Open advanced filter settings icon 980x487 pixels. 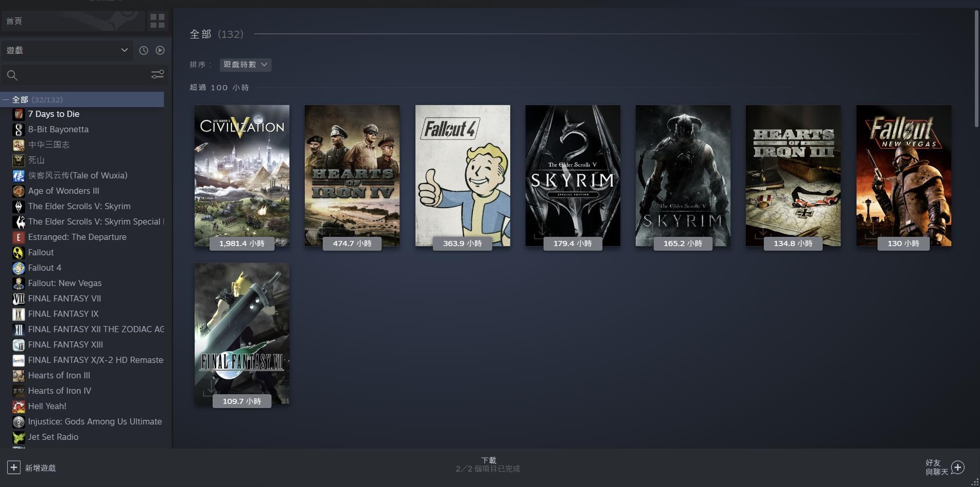point(157,75)
